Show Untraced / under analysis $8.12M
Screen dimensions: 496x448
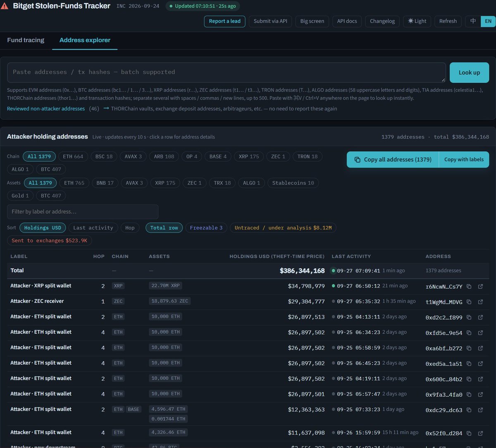(283, 228)
